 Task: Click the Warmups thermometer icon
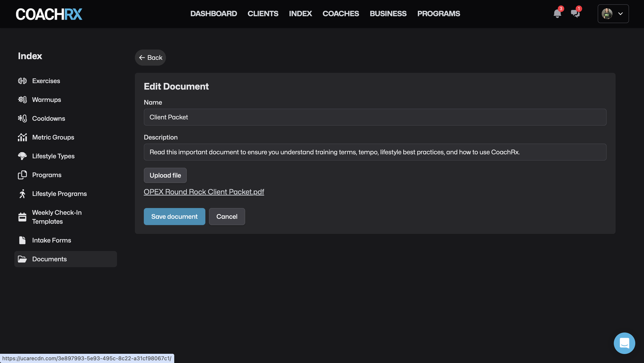[x=22, y=100]
